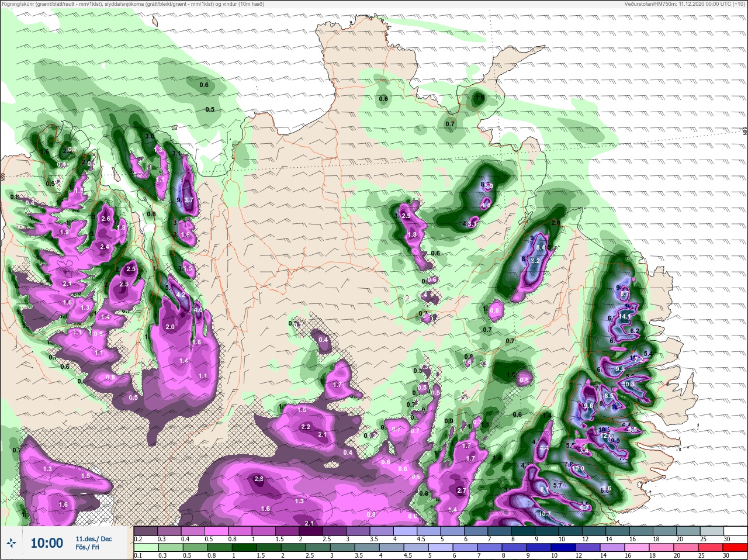Viewport: 748px width, 560px height.
Task: Click the 2.8 snowfall value in the purple area
Action: pyautogui.click(x=259, y=479)
